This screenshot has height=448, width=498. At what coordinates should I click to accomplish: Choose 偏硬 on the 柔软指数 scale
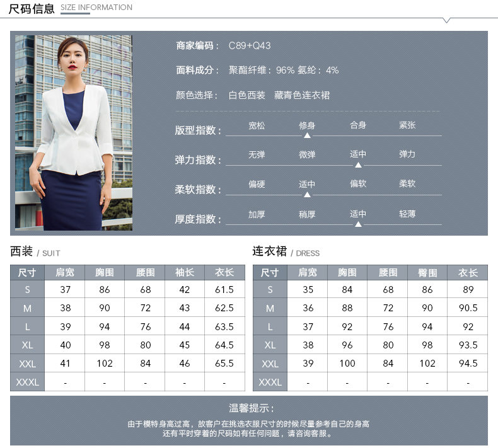click(257, 185)
